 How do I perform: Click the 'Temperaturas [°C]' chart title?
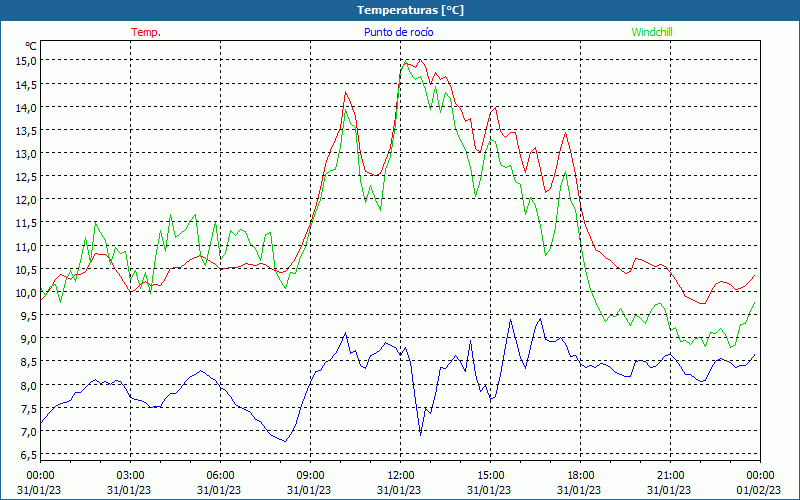pos(410,10)
